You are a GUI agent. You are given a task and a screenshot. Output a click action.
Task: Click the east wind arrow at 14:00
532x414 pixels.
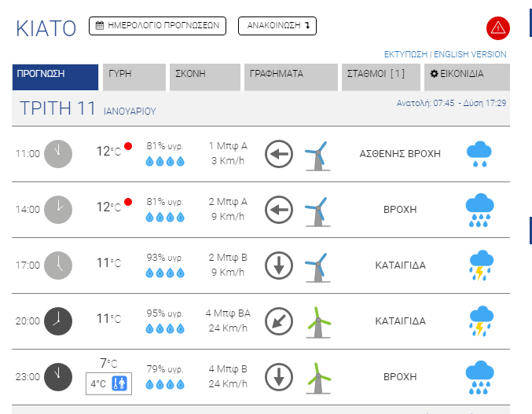278,210
